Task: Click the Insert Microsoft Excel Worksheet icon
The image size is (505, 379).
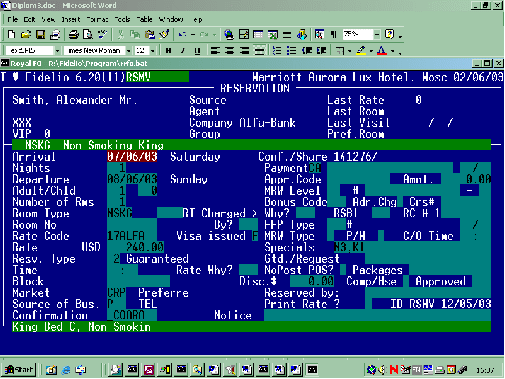Action: point(273,34)
